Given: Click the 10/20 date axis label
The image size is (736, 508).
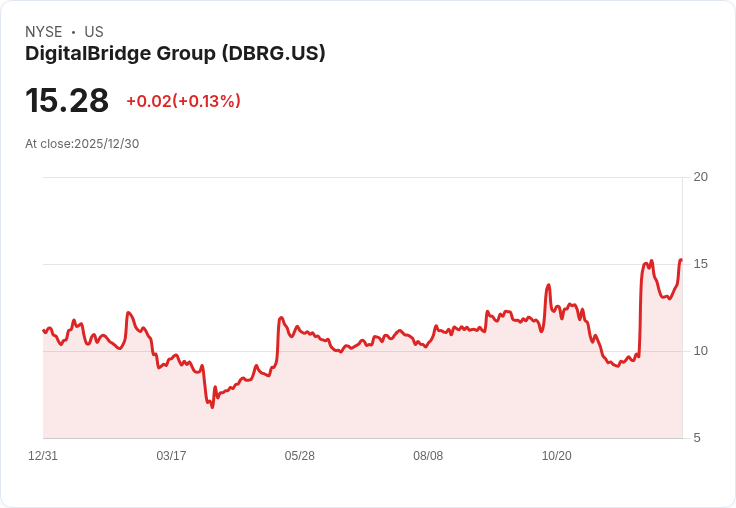Looking at the screenshot, I should [557, 456].
